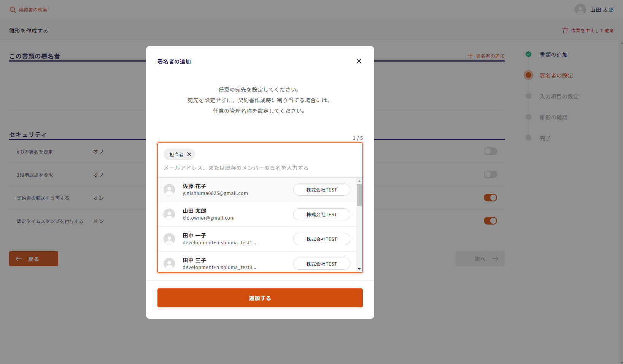Click the plus icon for 署名者の追加
Screen dimensions: 623x364
click(470, 56)
